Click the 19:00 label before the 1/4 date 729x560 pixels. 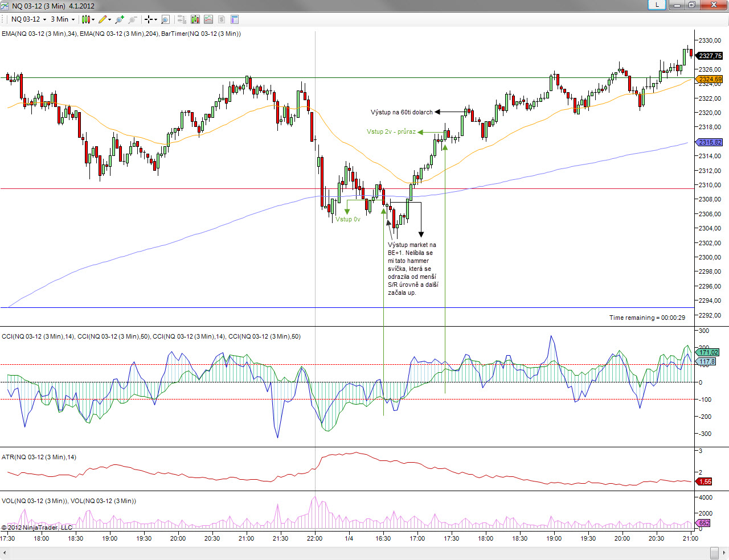pos(110,538)
